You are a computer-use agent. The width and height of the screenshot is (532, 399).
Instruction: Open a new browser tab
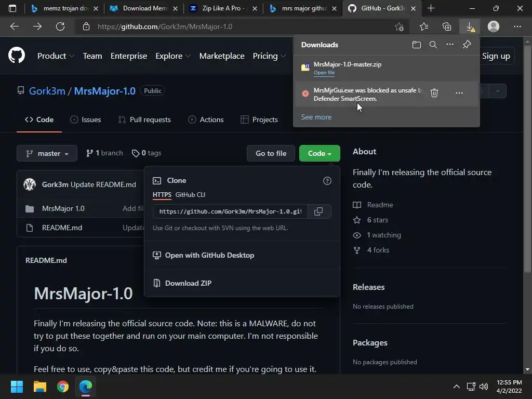(431, 8)
